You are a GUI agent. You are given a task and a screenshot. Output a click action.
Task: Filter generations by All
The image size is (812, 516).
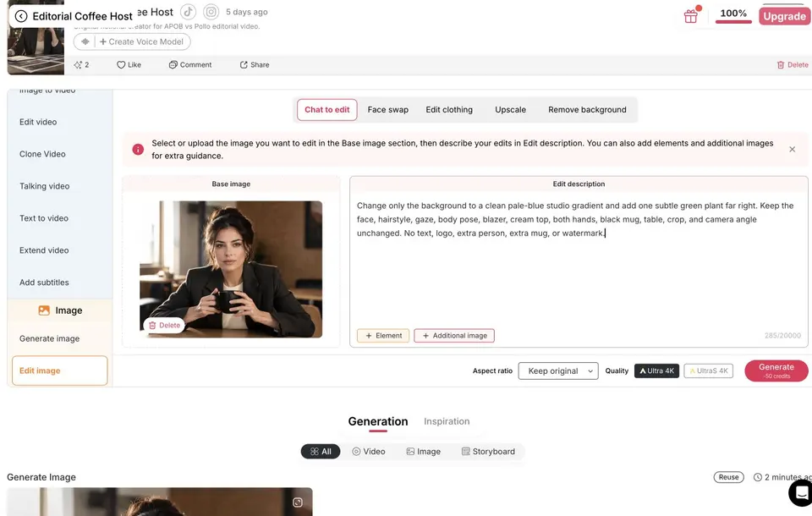[321, 452]
